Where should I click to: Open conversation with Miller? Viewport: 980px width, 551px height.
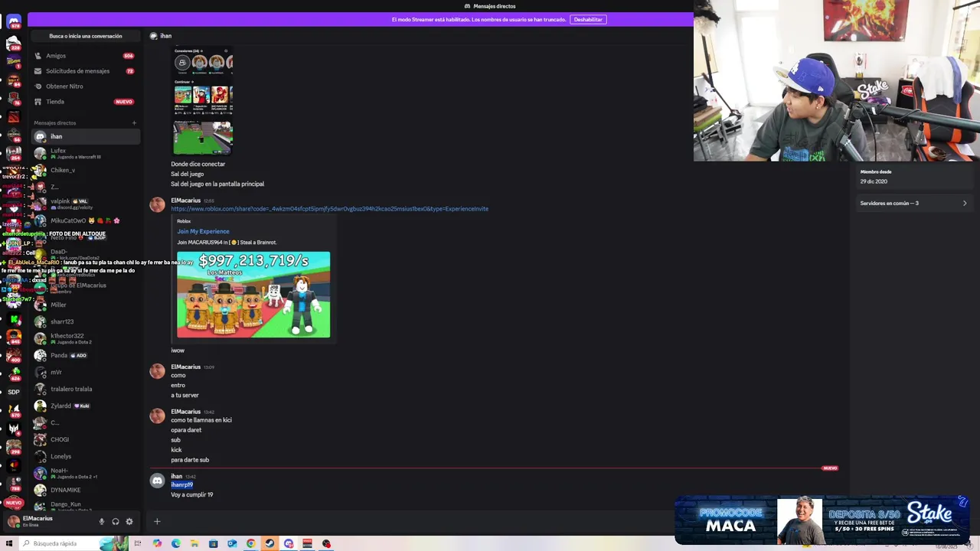point(85,305)
